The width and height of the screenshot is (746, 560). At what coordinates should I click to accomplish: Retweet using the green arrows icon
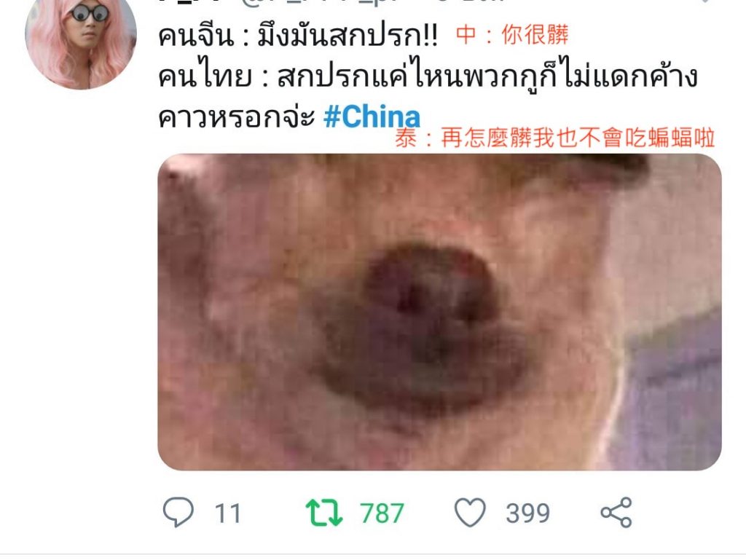[x=324, y=512]
